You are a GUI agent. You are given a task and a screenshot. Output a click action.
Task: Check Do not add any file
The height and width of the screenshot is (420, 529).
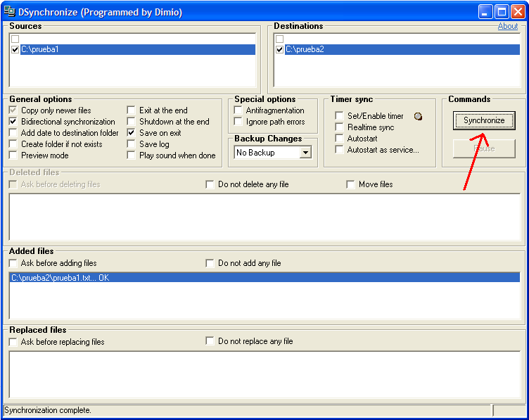coord(210,263)
